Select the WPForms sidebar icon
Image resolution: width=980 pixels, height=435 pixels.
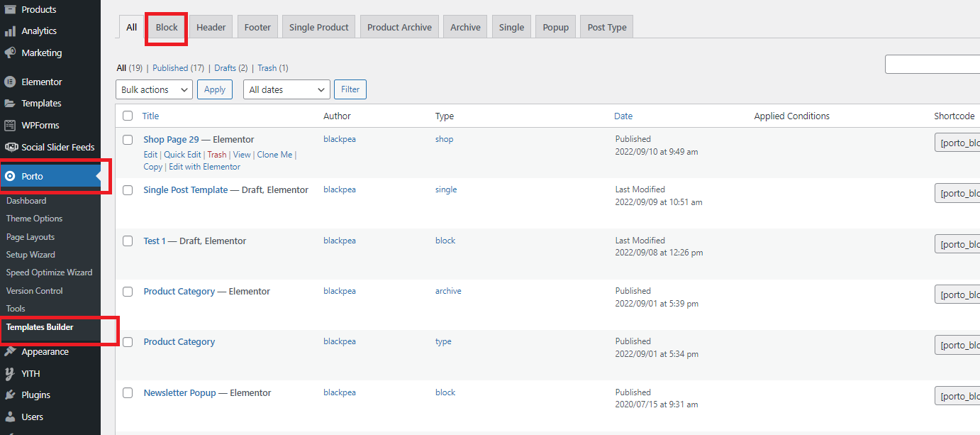tap(10, 126)
